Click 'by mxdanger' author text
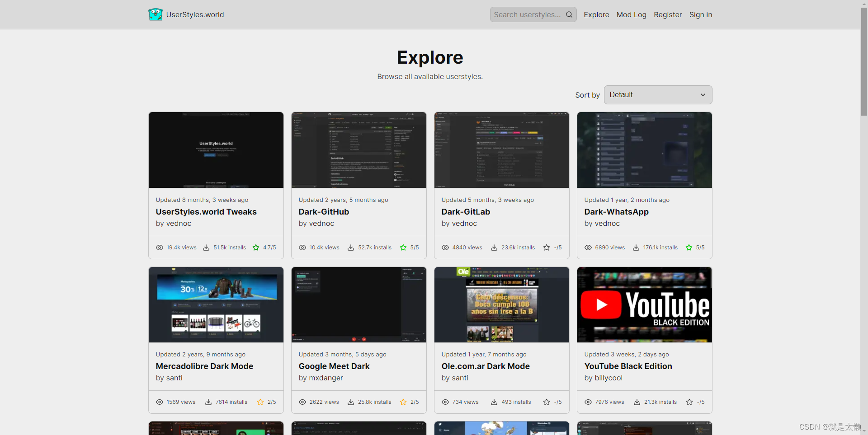The image size is (868, 435). (x=321, y=378)
